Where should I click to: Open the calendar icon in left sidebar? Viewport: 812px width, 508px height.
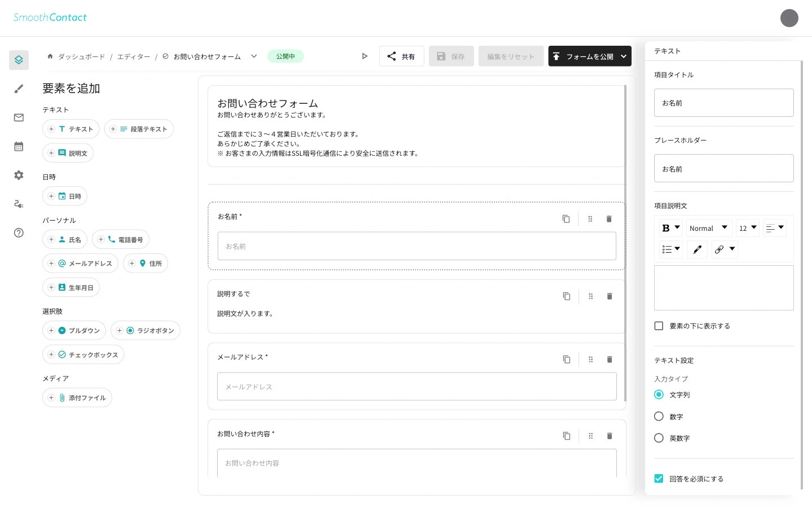tap(19, 146)
